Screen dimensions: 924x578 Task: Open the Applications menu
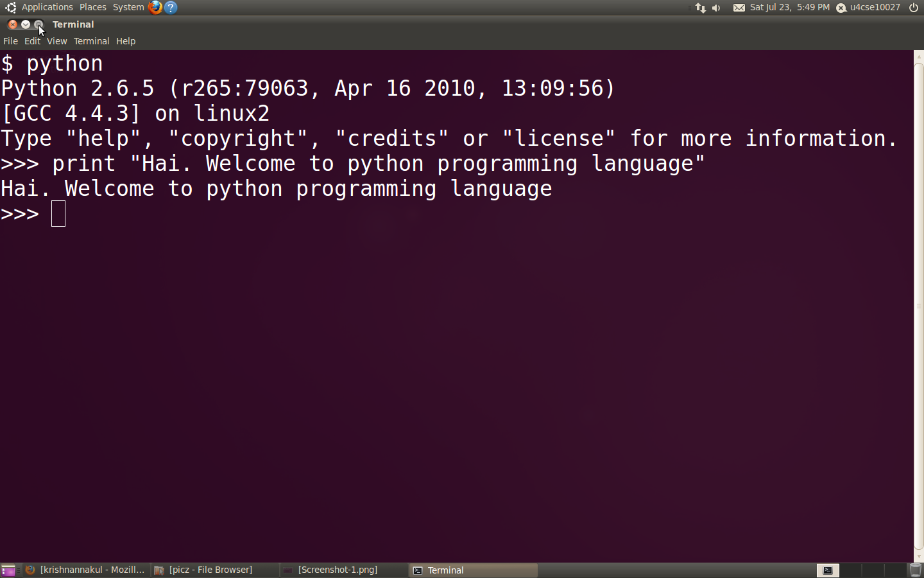tap(47, 7)
